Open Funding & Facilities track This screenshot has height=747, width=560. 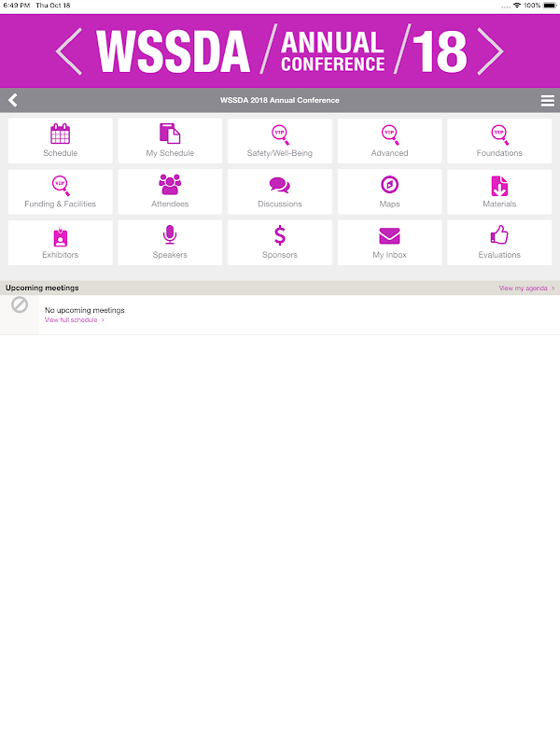(61, 192)
